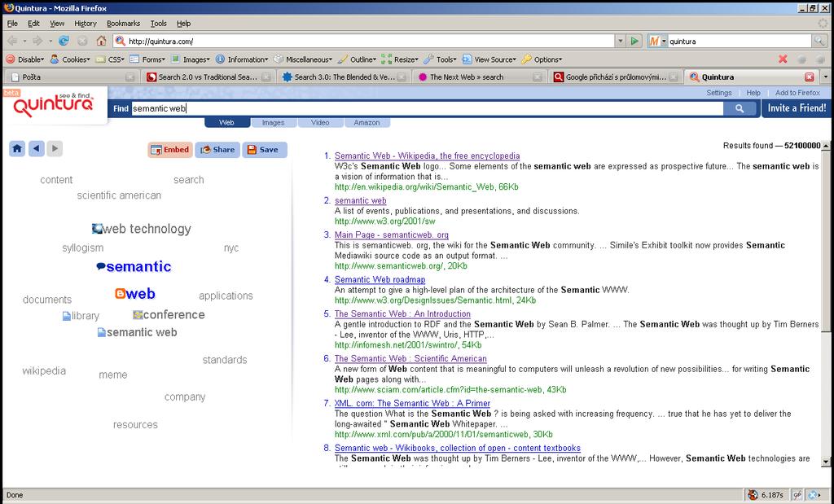Click the tab list dropdown arrow
Image resolution: width=834 pixels, height=504 pixels.
pos(826,77)
